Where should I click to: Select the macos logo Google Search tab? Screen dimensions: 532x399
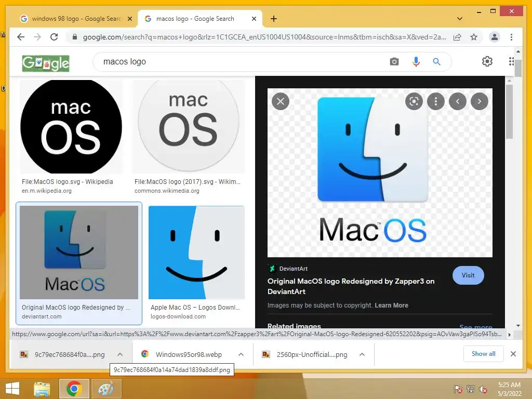tap(195, 19)
